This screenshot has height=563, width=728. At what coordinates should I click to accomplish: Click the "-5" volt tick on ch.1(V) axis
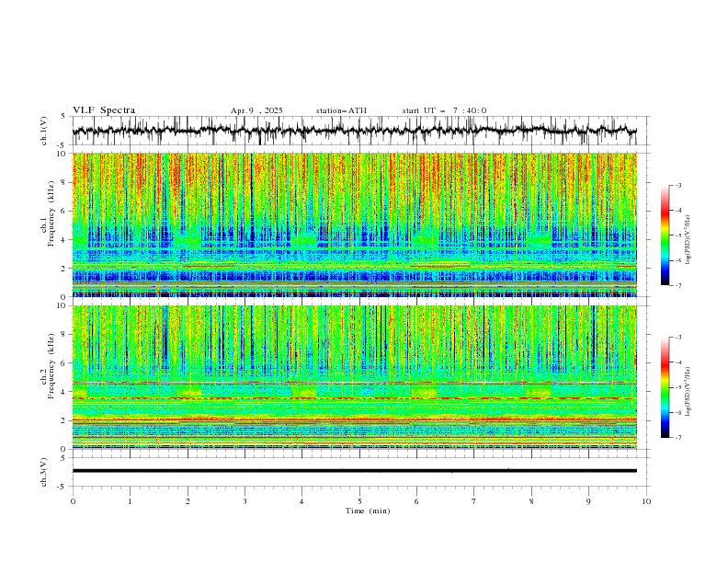coord(62,145)
